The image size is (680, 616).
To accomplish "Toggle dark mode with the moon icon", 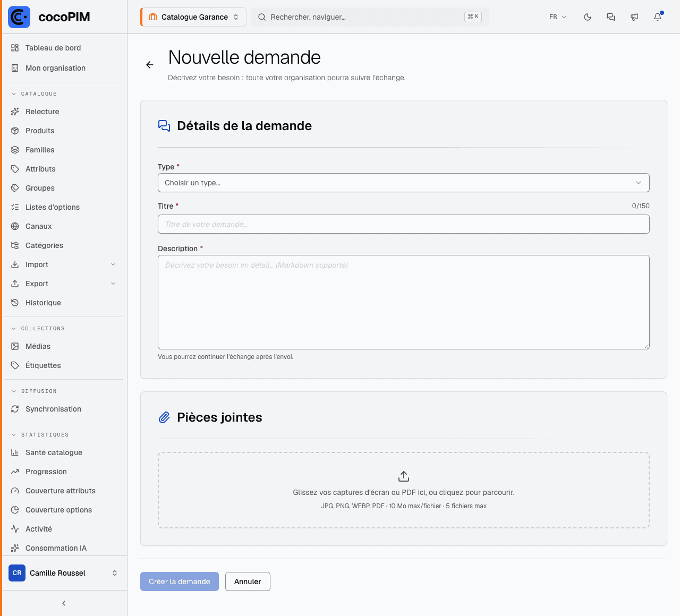I will 588,17.
